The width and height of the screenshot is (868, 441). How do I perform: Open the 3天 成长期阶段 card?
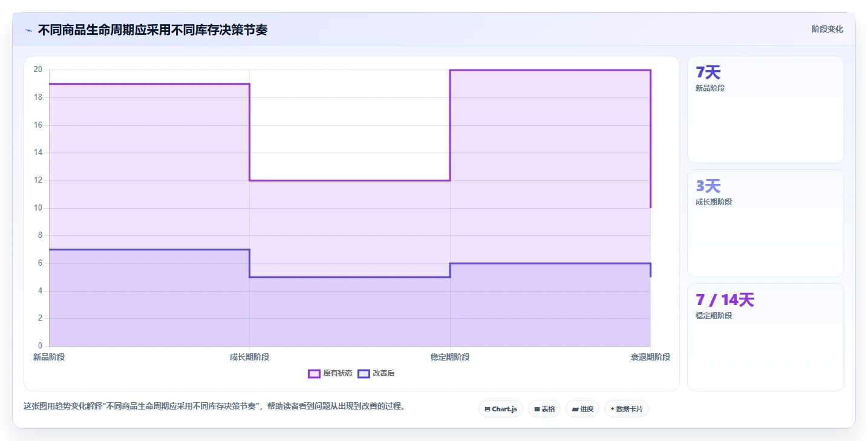click(x=765, y=223)
